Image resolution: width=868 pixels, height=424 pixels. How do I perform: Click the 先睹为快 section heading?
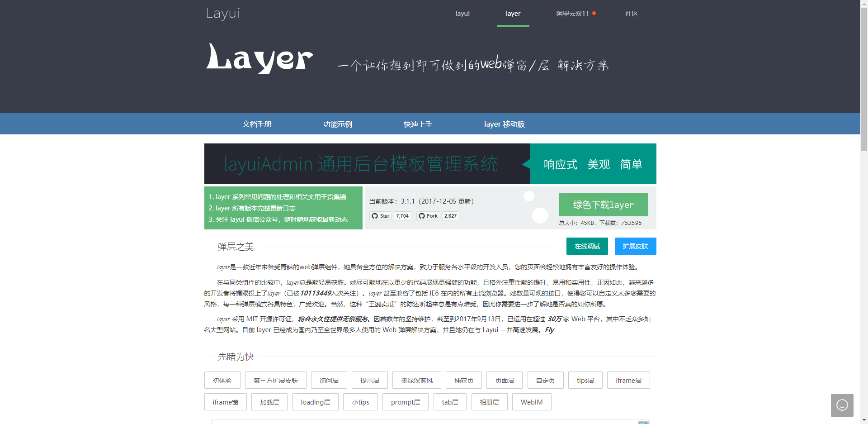236,357
